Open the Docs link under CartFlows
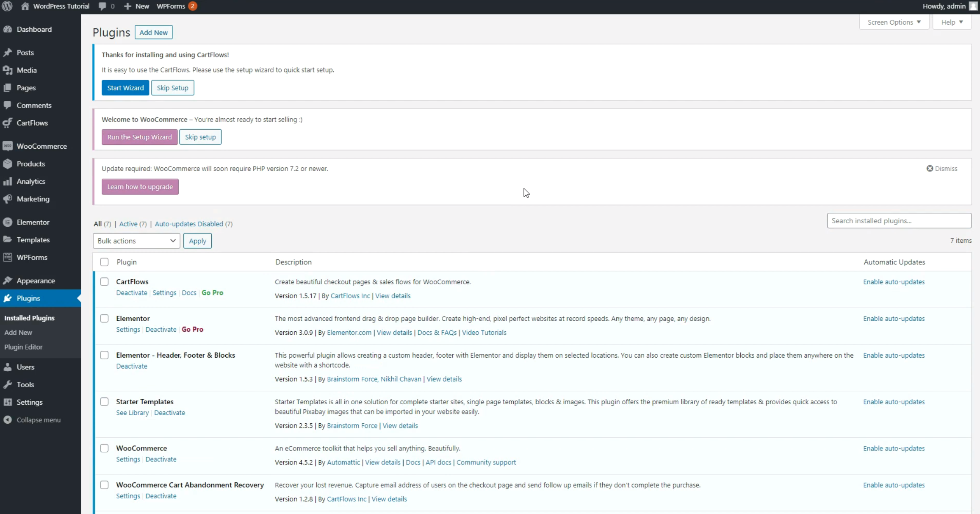The image size is (980, 514). click(189, 293)
